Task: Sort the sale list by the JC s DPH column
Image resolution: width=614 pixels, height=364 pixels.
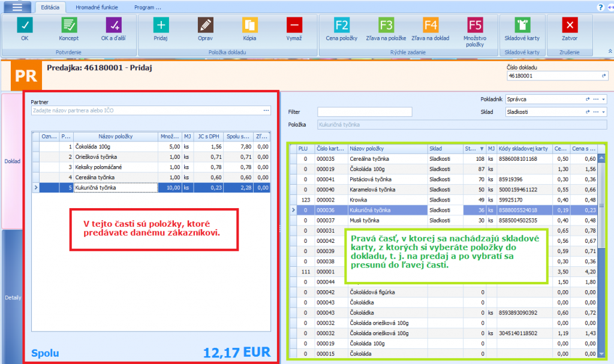Action: 208,136
